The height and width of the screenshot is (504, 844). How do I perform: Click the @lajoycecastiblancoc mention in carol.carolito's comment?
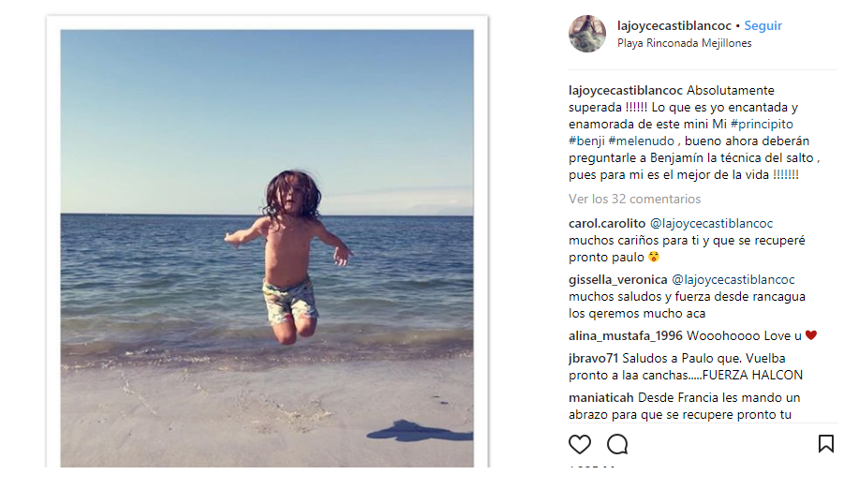coord(711,223)
